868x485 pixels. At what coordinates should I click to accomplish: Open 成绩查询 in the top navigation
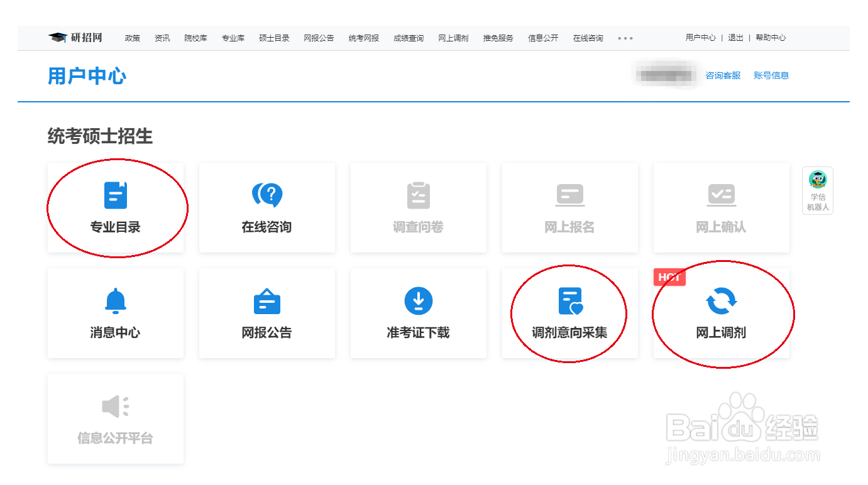click(409, 38)
